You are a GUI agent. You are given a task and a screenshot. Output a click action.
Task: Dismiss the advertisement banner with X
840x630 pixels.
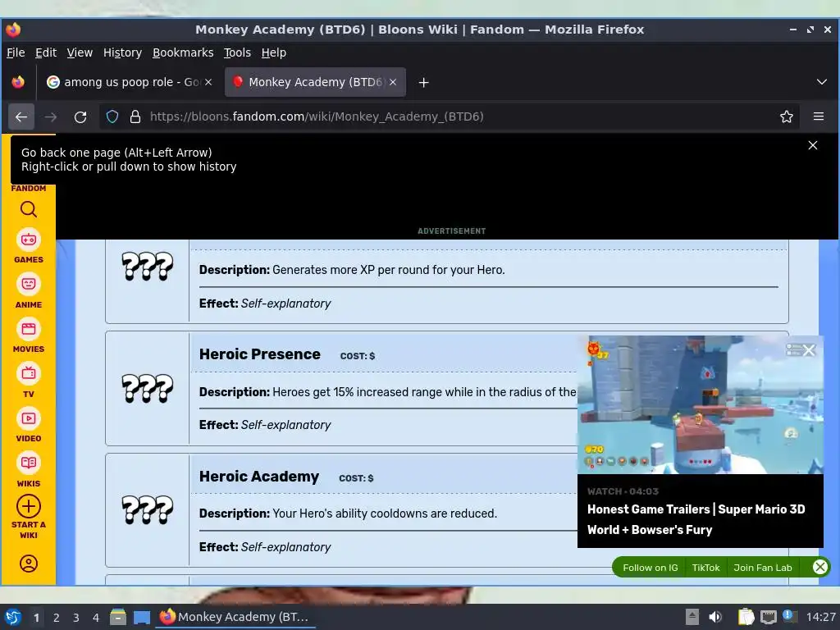click(x=813, y=145)
